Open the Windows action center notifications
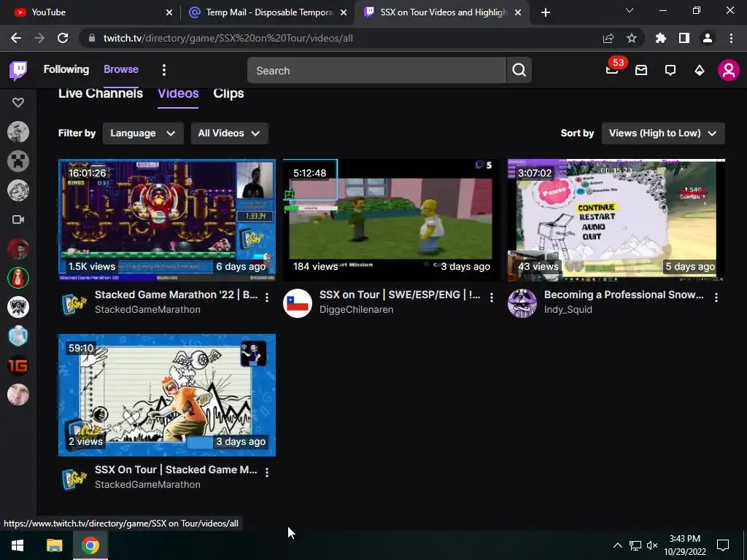Image resolution: width=747 pixels, height=560 pixels. 723,545
